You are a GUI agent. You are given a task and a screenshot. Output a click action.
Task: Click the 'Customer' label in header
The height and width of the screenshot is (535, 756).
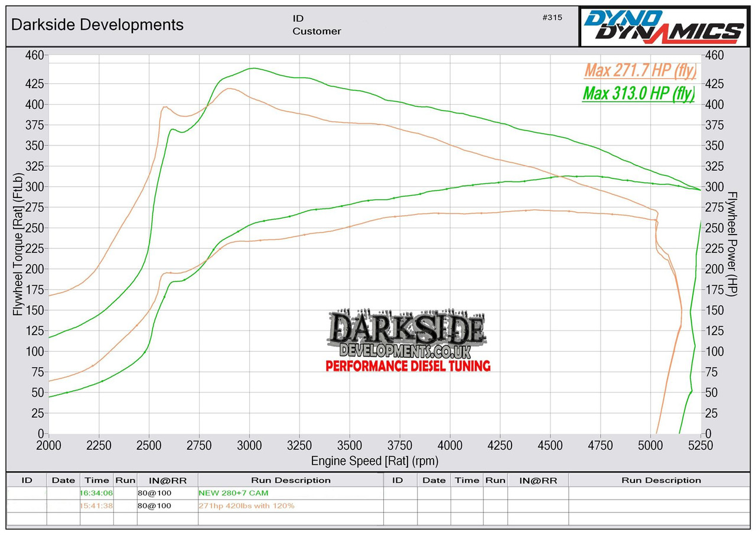click(x=317, y=31)
